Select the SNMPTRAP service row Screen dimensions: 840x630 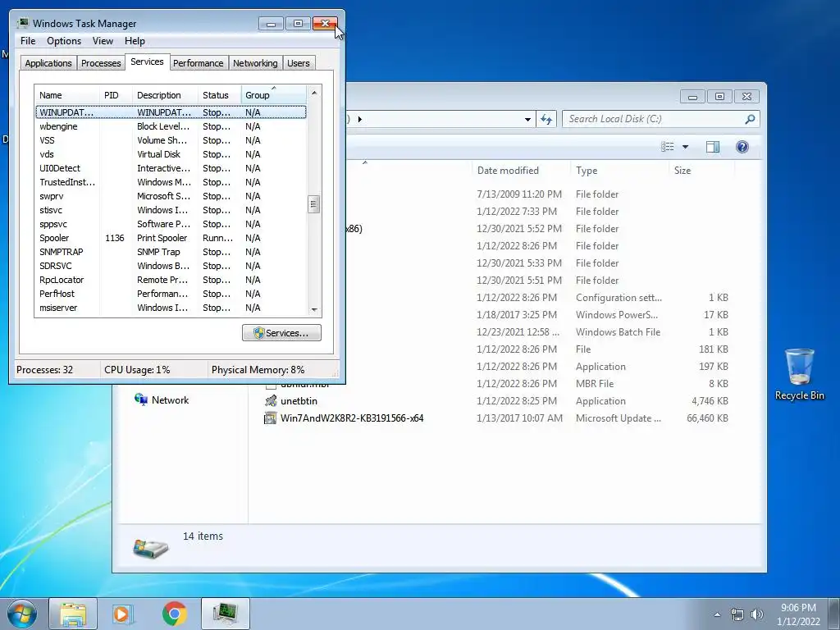coord(171,252)
